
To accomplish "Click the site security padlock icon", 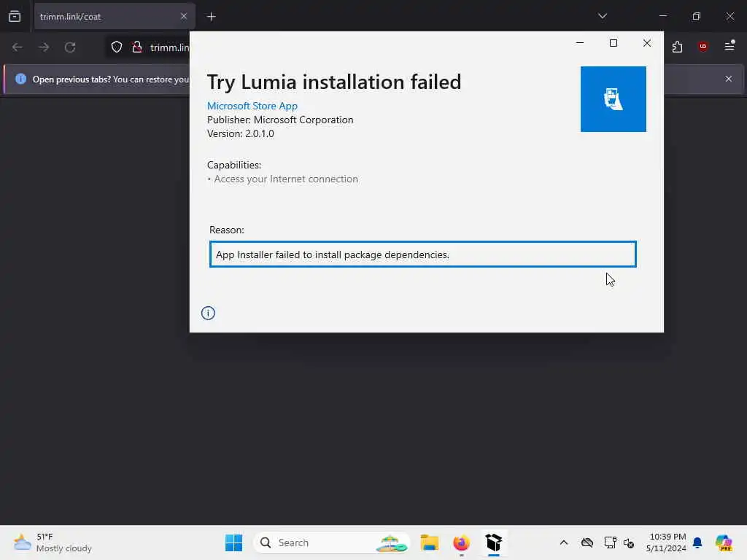I will coord(137,47).
